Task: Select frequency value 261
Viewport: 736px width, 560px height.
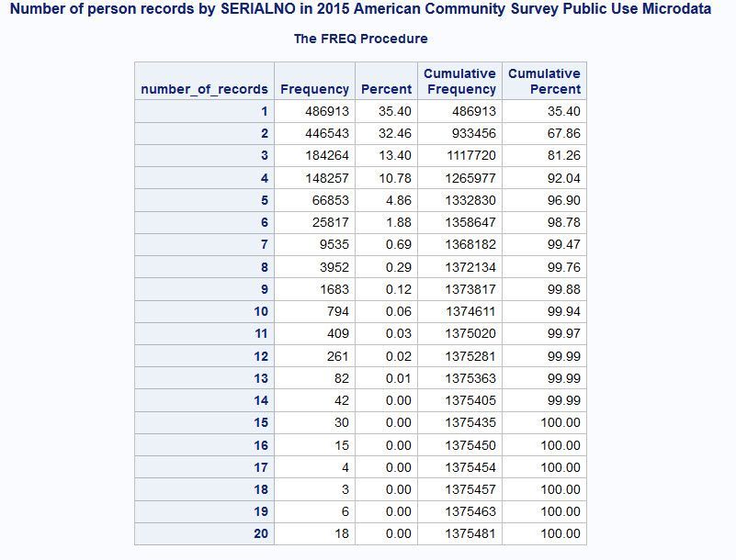Action: click(x=337, y=356)
